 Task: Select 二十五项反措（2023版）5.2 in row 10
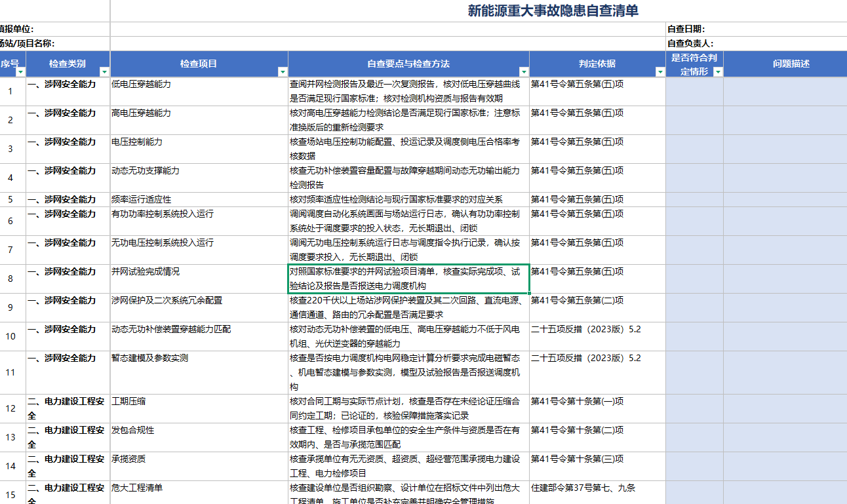pyautogui.click(x=597, y=336)
